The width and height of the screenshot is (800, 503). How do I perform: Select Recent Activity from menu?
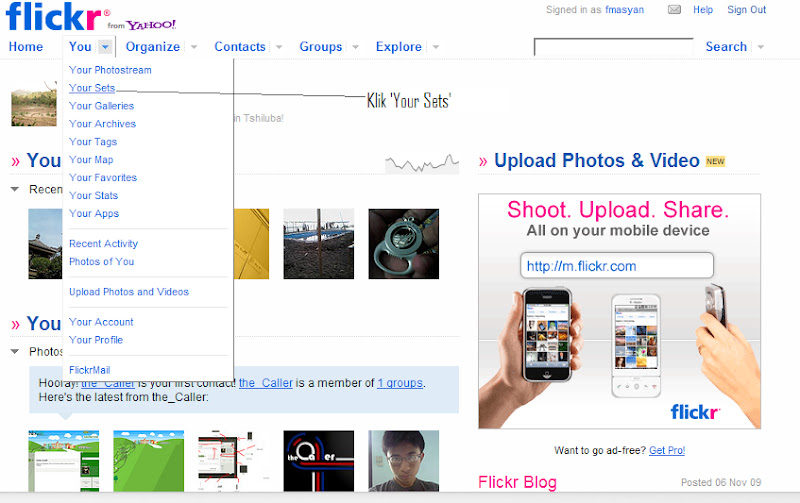coord(104,243)
